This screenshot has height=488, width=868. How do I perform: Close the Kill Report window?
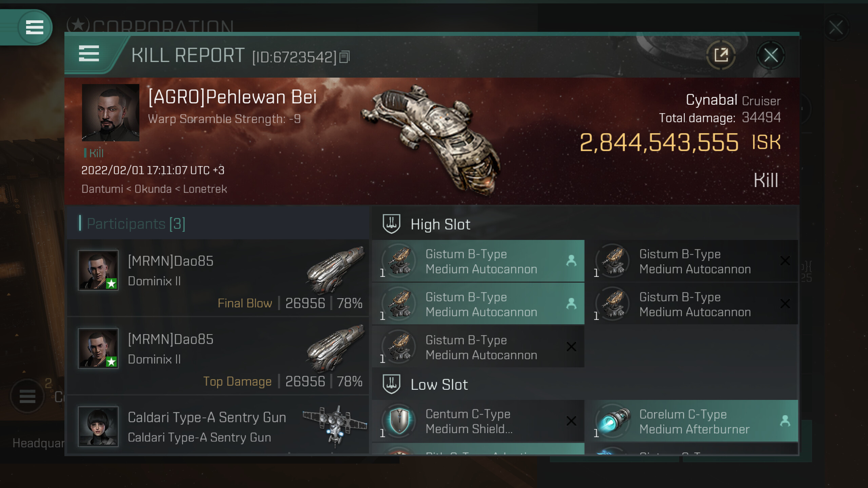coord(771,55)
